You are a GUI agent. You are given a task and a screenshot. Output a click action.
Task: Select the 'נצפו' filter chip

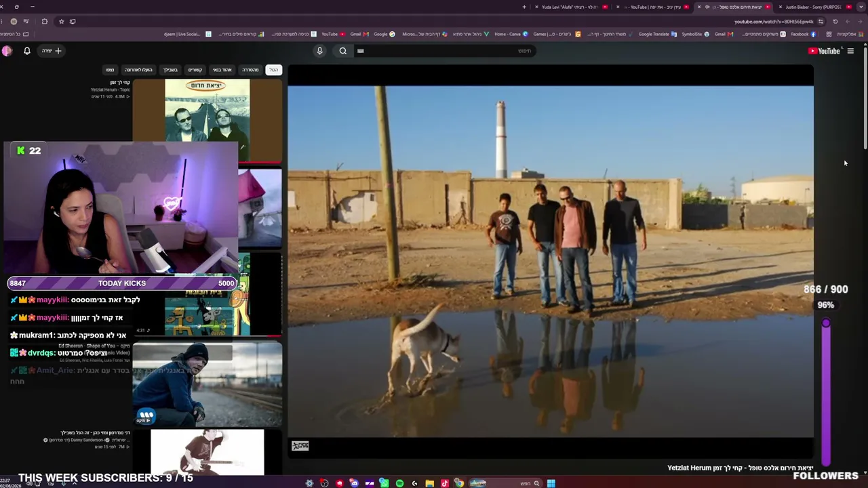pyautogui.click(x=110, y=70)
